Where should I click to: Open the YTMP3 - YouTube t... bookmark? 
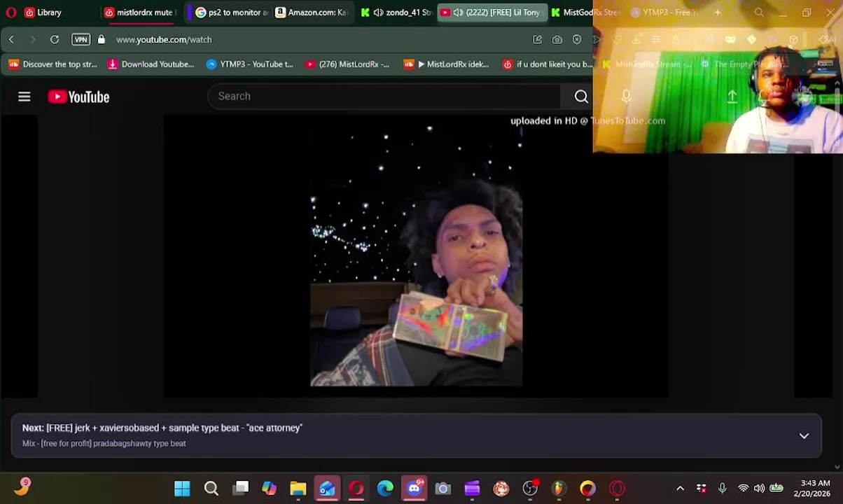coord(250,64)
